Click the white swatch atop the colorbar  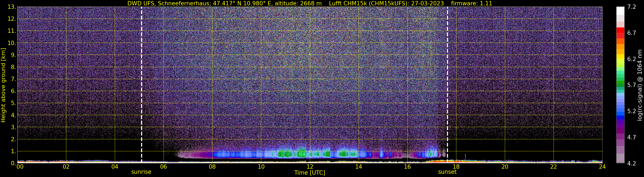pos(620,11)
